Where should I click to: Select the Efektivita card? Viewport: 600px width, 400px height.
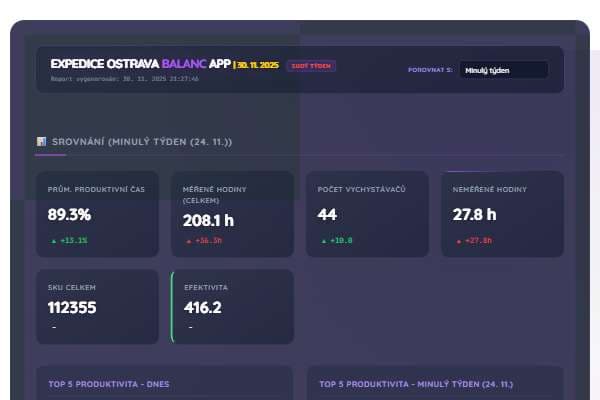[x=232, y=306]
